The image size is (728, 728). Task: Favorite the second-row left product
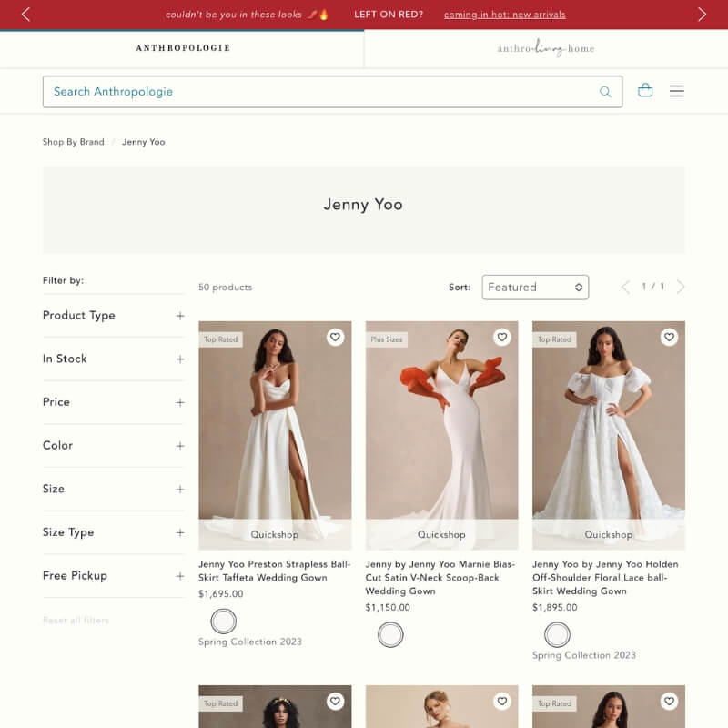pos(335,701)
